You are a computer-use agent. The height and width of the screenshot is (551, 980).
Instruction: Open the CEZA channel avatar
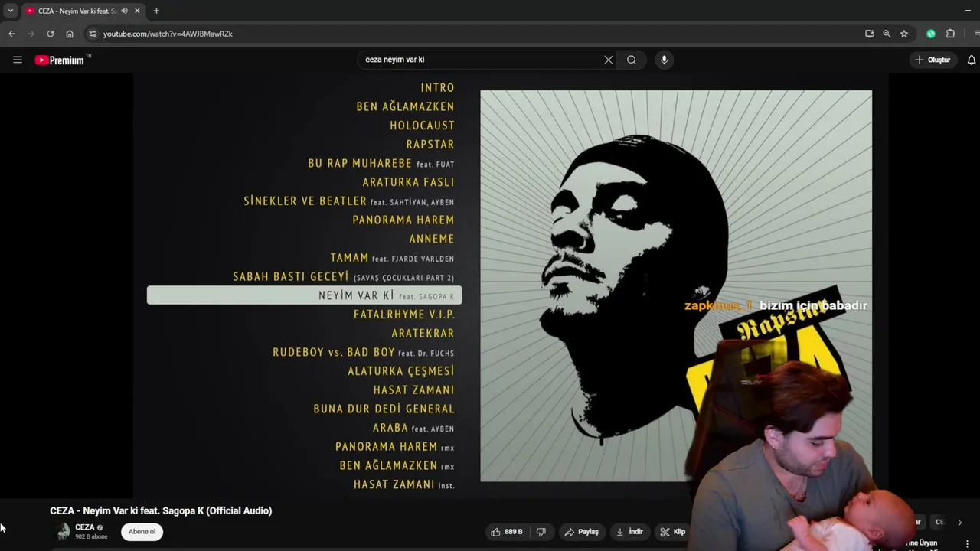(64, 531)
